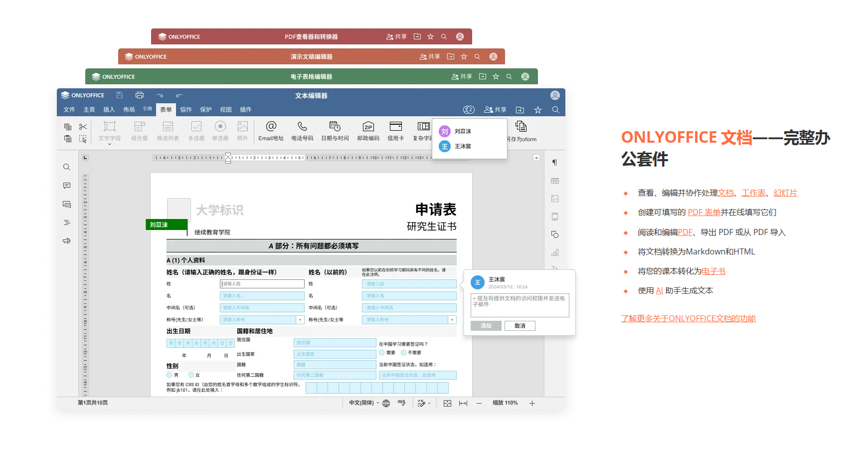This screenshot has height=455, width=868.
Task: Open the co-editing users counter icon
Action: [469, 110]
